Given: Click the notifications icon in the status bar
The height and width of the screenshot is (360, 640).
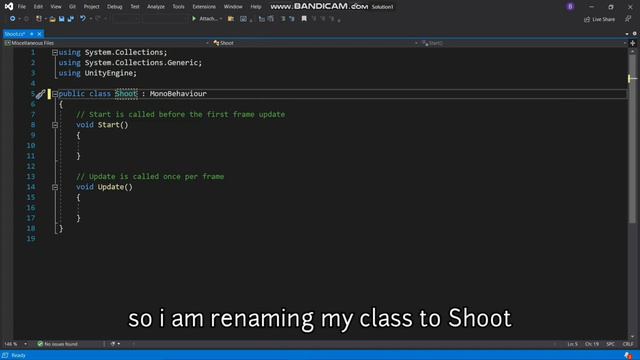Looking at the screenshot, I should pos(628,356).
